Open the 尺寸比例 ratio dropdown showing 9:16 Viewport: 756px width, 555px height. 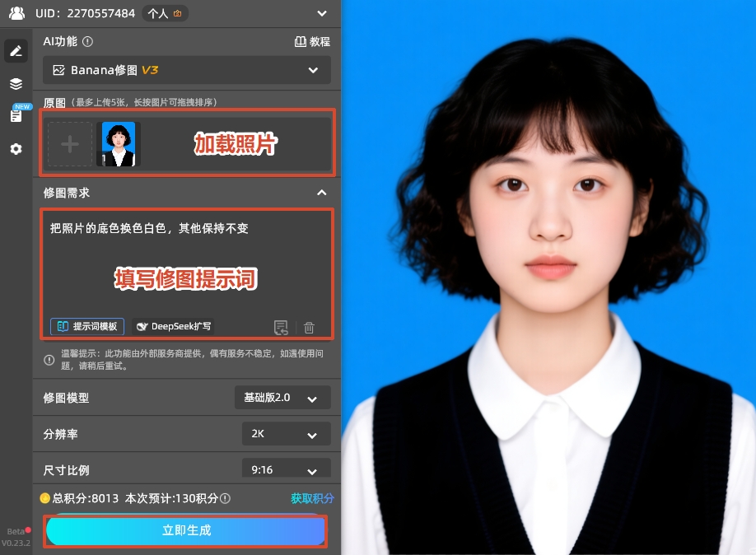[x=286, y=470]
